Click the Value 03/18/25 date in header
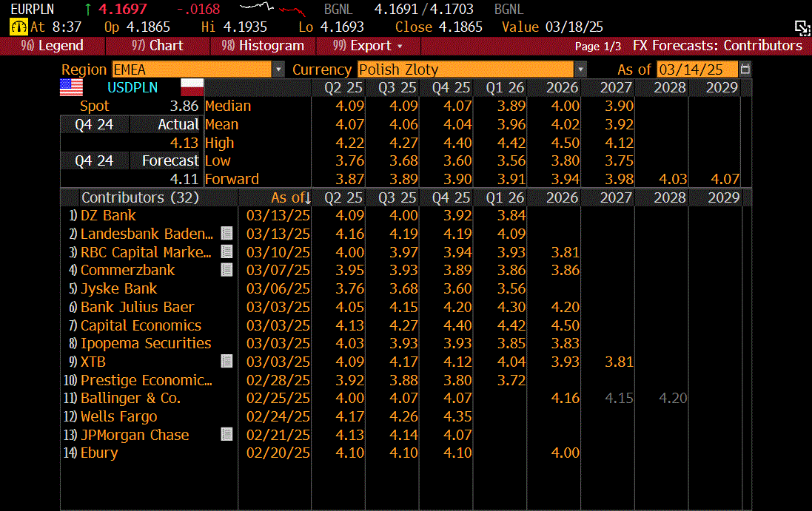This screenshot has width=812, height=511. point(552,27)
